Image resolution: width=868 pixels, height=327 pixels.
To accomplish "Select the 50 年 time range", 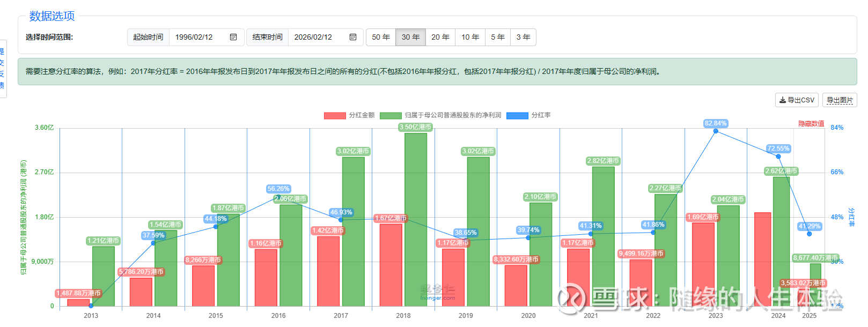I will pos(381,37).
